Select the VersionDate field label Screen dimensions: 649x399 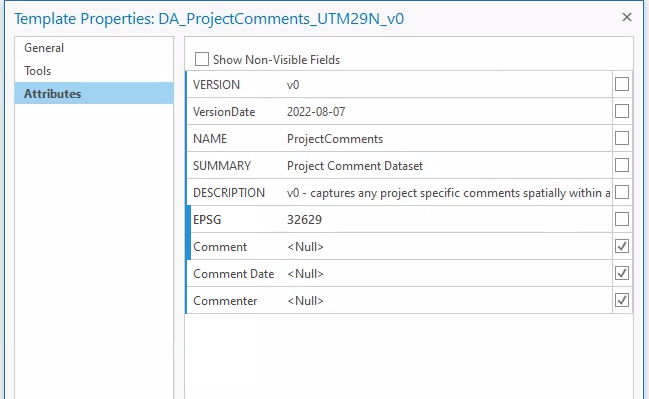click(x=224, y=112)
